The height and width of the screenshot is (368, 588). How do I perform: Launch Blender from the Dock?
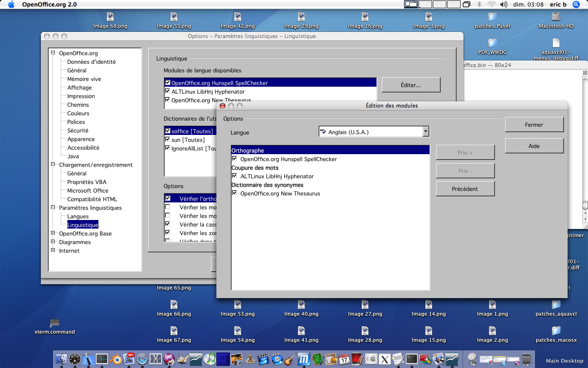[x=116, y=359]
